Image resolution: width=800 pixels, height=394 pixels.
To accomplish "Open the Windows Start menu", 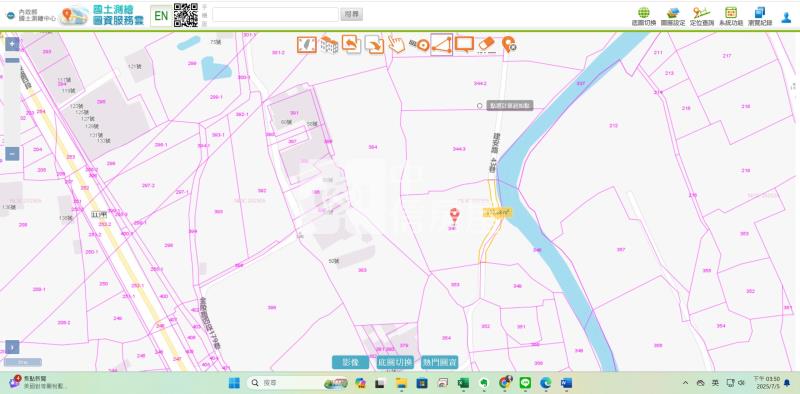I will click(x=234, y=383).
